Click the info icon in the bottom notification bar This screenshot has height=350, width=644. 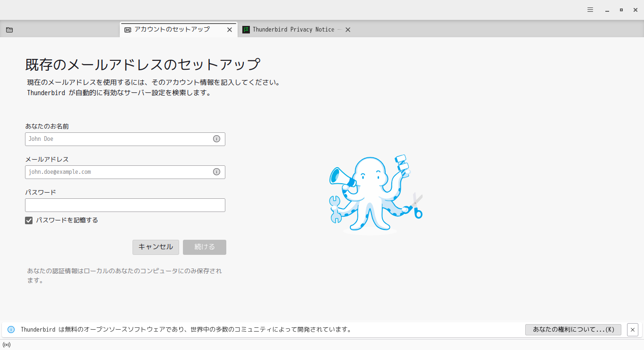click(x=10, y=329)
